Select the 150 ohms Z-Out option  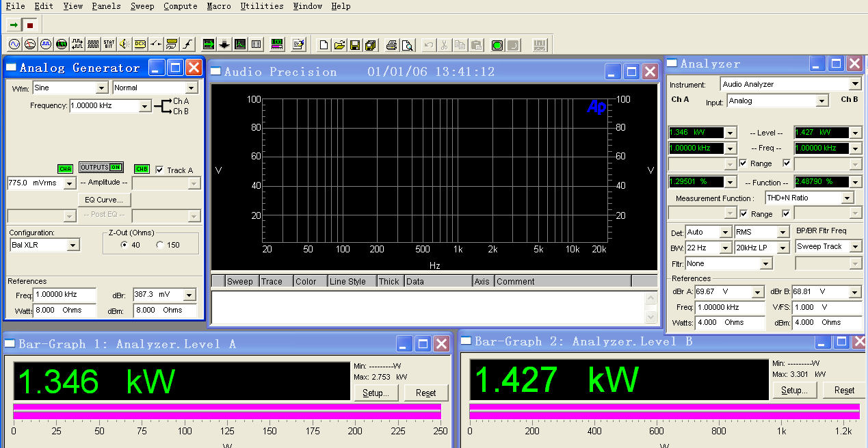click(x=160, y=245)
